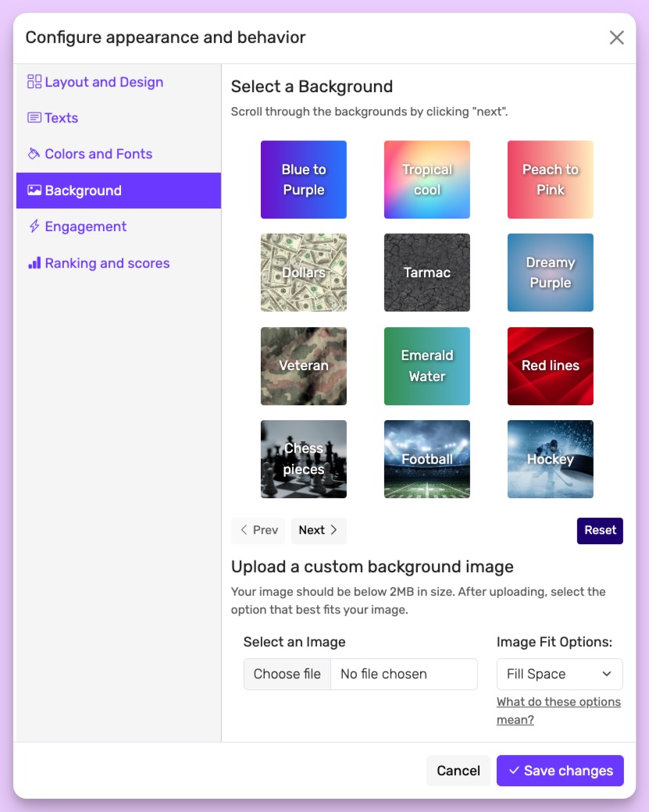The width and height of the screenshot is (649, 812).
Task: Click the Texts sidebar icon
Action: [x=34, y=118]
